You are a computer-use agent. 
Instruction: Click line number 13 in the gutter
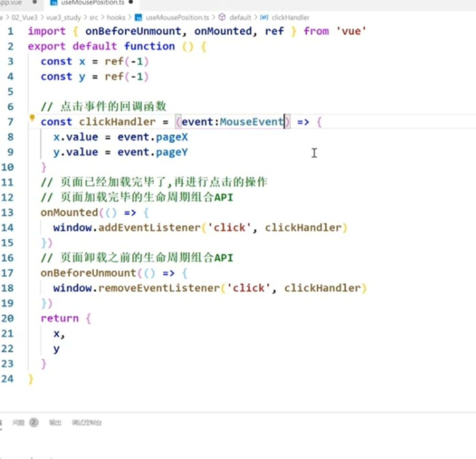click(x=7, y=213)
